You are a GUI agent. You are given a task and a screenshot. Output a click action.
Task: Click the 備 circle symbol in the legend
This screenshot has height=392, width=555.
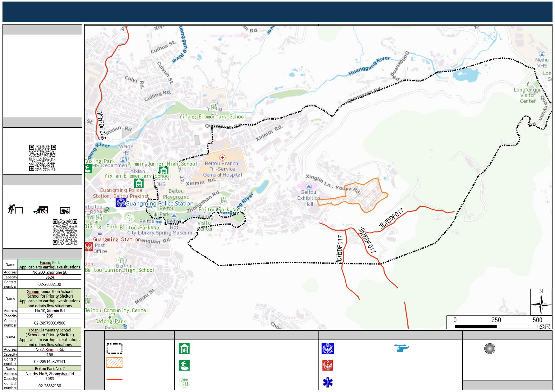(x=184, y=382)
